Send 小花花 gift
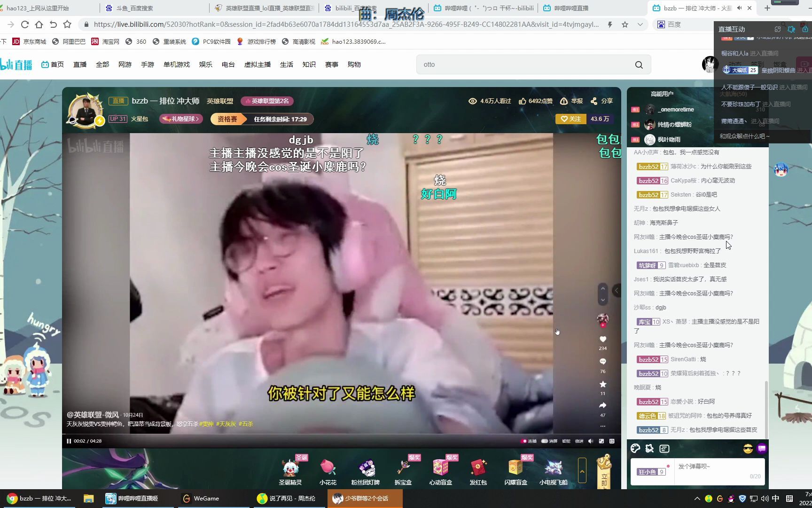 328,471
